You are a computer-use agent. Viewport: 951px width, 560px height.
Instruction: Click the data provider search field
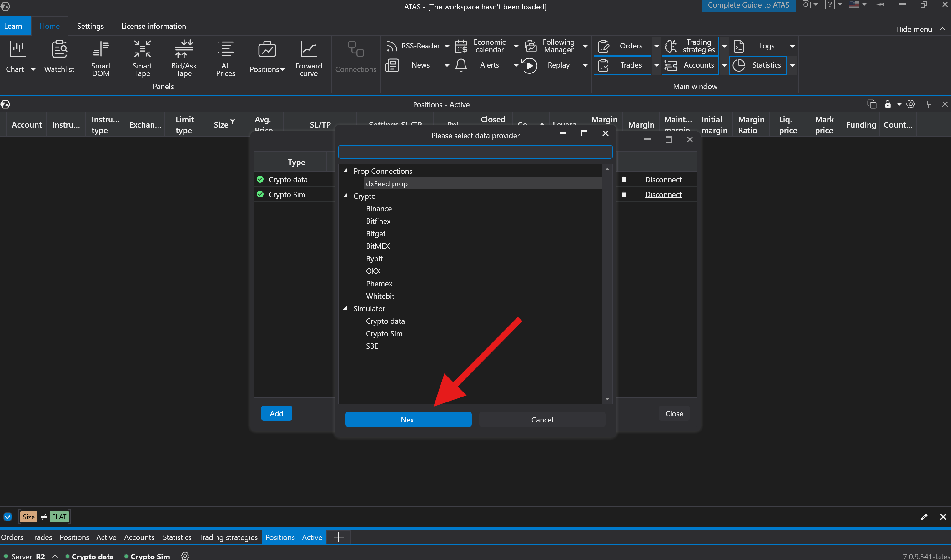[475, 152]
